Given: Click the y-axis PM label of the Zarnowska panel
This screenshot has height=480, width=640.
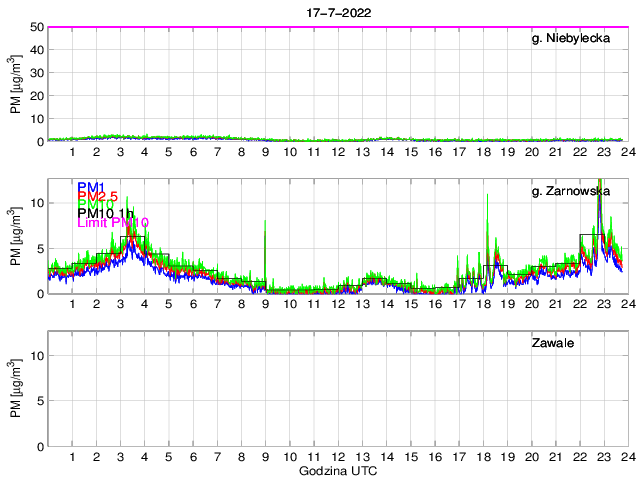Looking at the screenshot, I should [x=16, y=237].
